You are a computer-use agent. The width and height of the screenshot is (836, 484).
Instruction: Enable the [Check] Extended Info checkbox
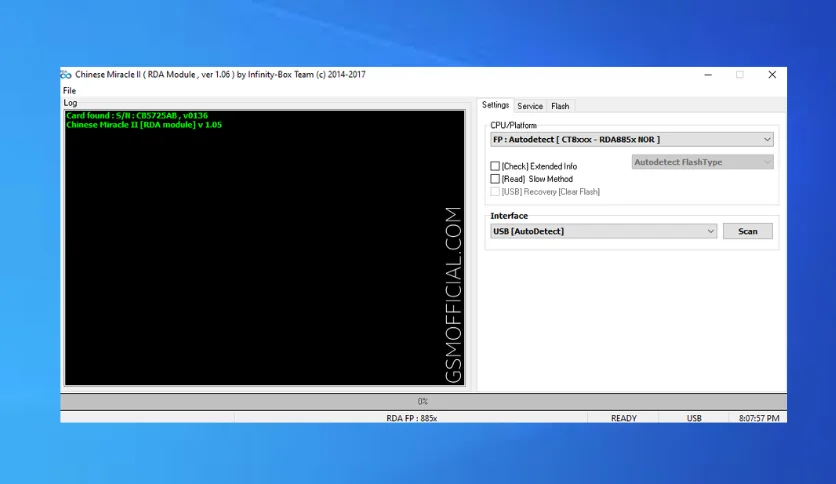click(x=495, y=166)
